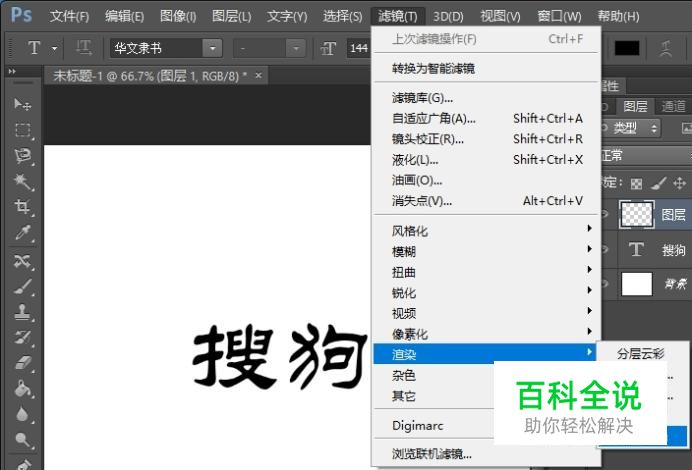The image size is (692, 470).
Task: Select the Brush tool
Action: [x=22, y=286]
